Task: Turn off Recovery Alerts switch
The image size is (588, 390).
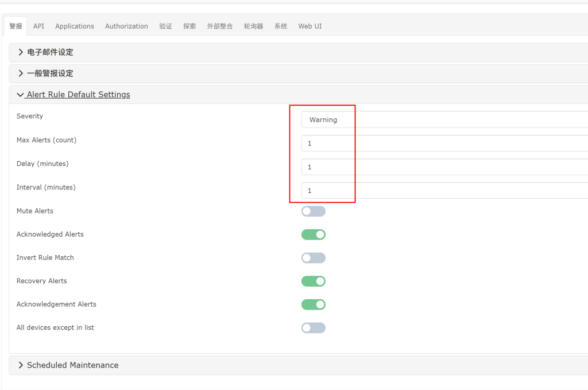Action: [313, 281]
